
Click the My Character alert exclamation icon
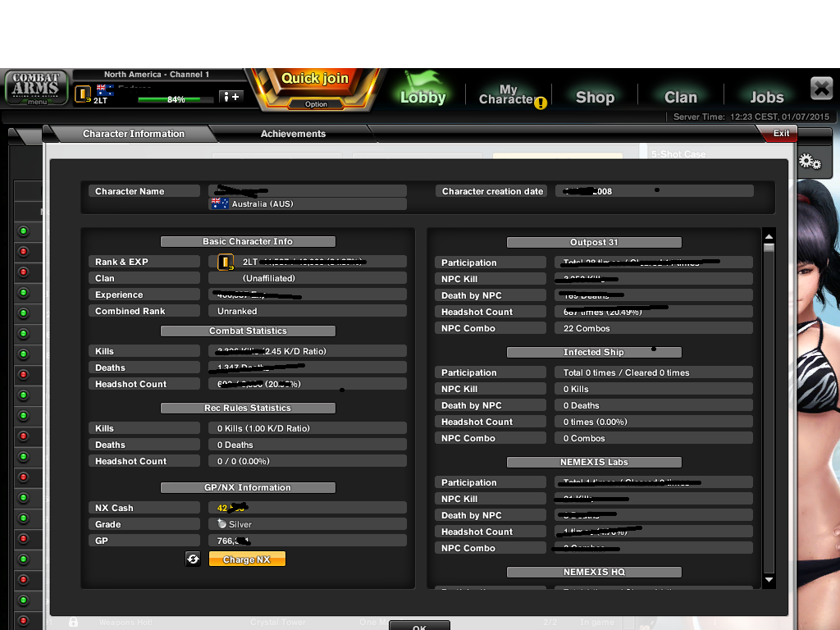click(x=541, y=103)
